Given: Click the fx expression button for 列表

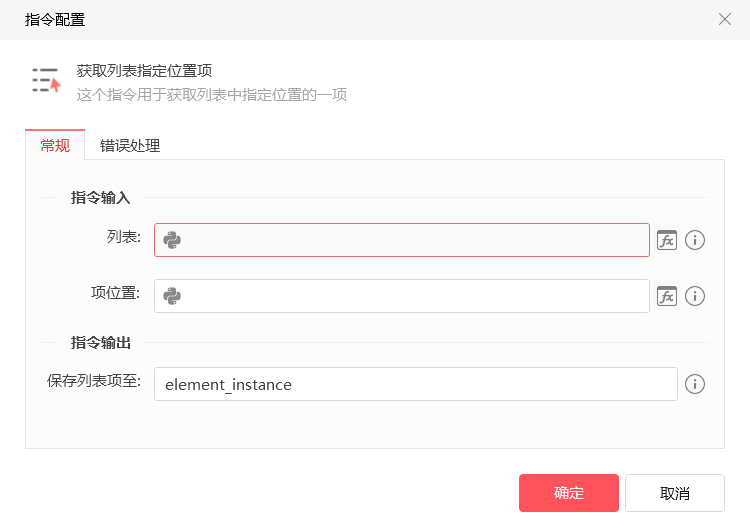Looking at the screenshot, I should tap(667, 240).
